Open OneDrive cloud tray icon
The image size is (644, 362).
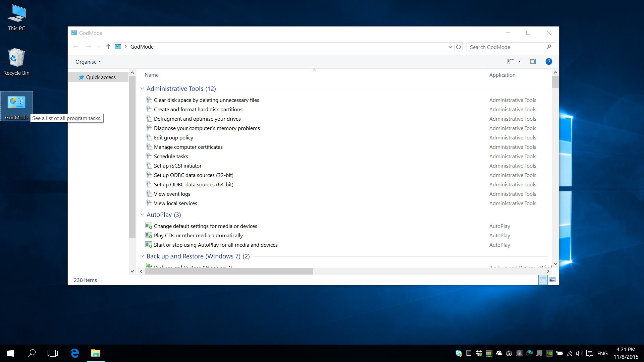point(499,353)
